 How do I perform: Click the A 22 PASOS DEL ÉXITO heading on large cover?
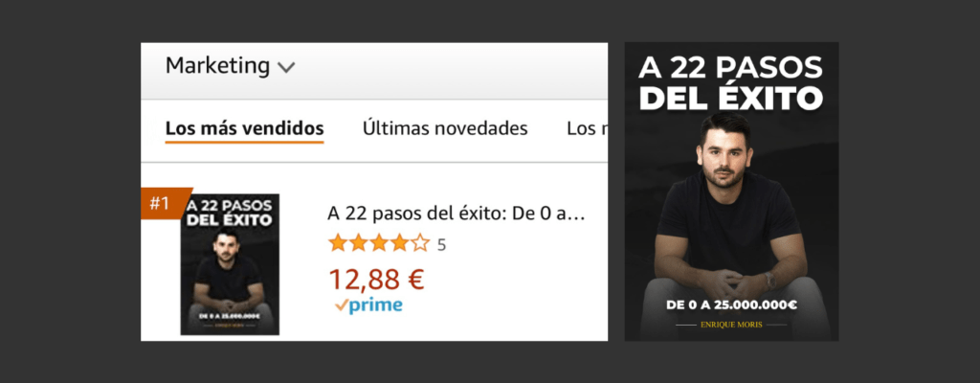pos(730,83)
